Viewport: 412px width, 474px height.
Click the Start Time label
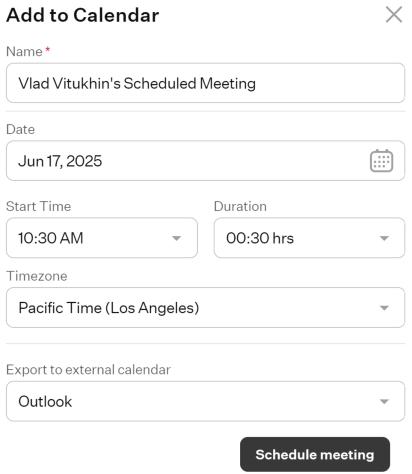click(38, 206)
